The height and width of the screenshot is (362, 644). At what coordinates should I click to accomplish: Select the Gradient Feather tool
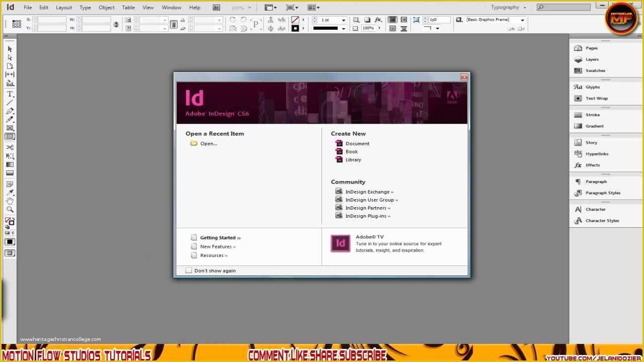(x=10, y=173)
